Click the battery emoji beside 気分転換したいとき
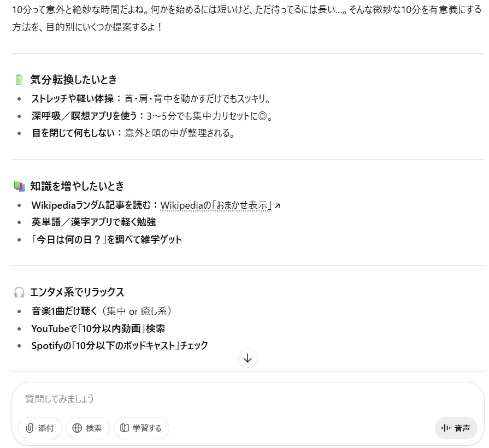 [x=19, y=80]
